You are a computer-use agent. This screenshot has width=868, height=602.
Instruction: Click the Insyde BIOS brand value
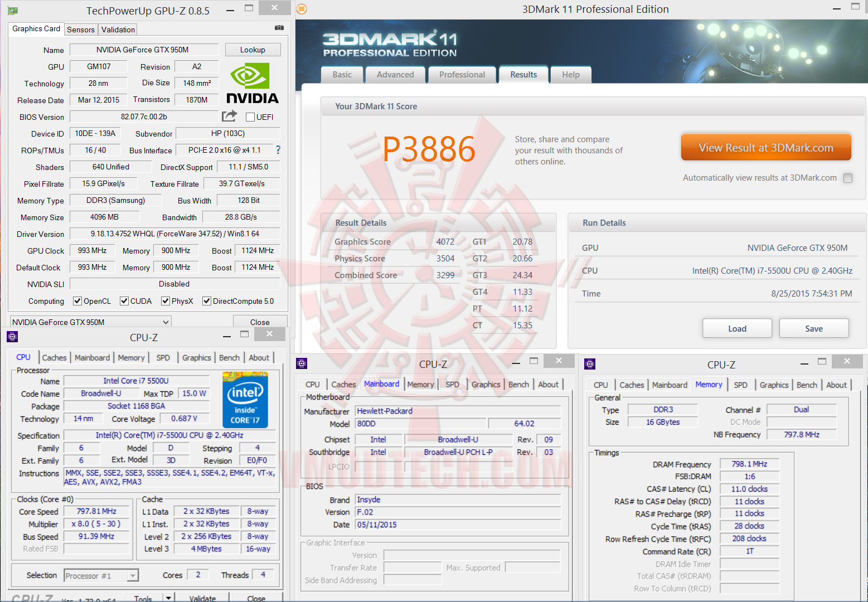(x=458, y=499)
